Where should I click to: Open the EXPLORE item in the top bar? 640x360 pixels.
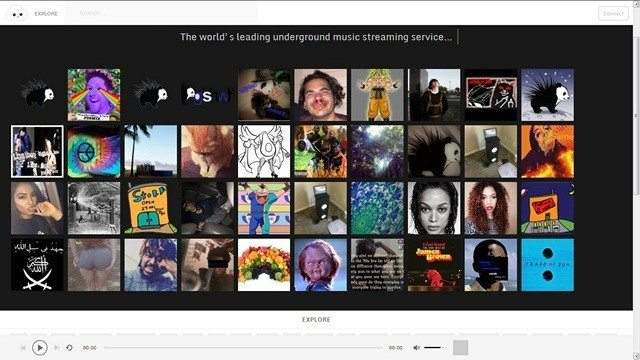(46, 13)
